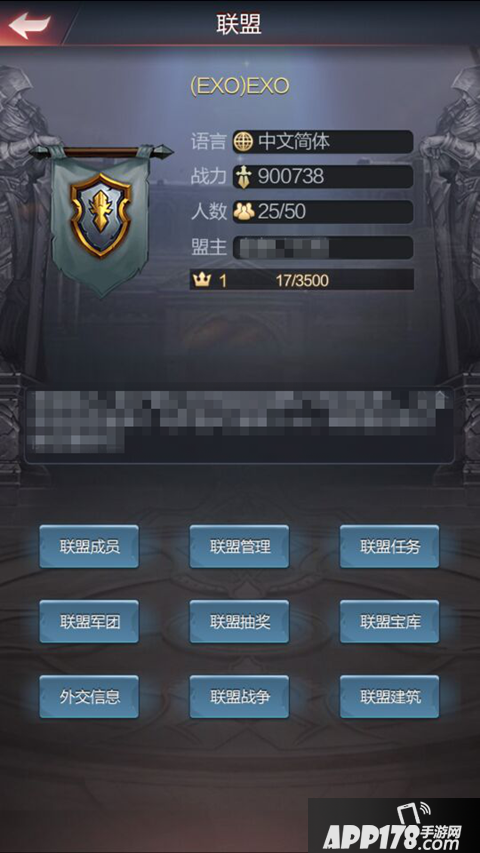Tap the globe icon beside 中文简体
This screenshot has height=853, width=480.
(x=243, y=142)
